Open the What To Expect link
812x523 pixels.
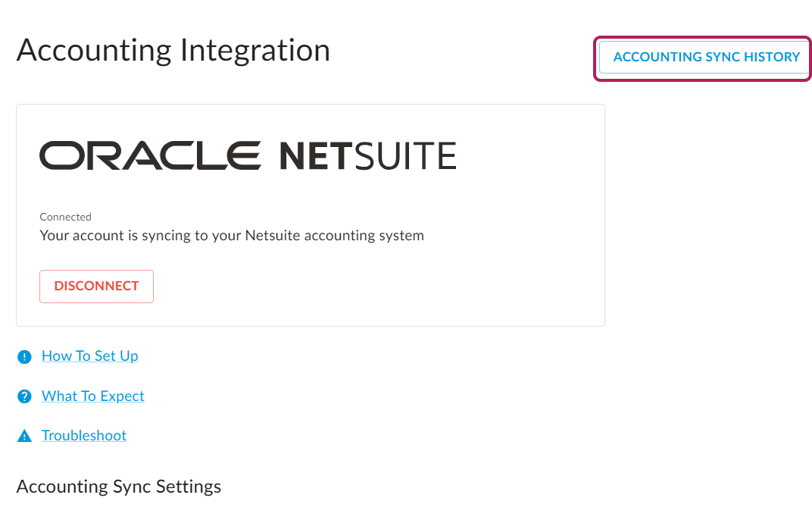click(92, 396)
